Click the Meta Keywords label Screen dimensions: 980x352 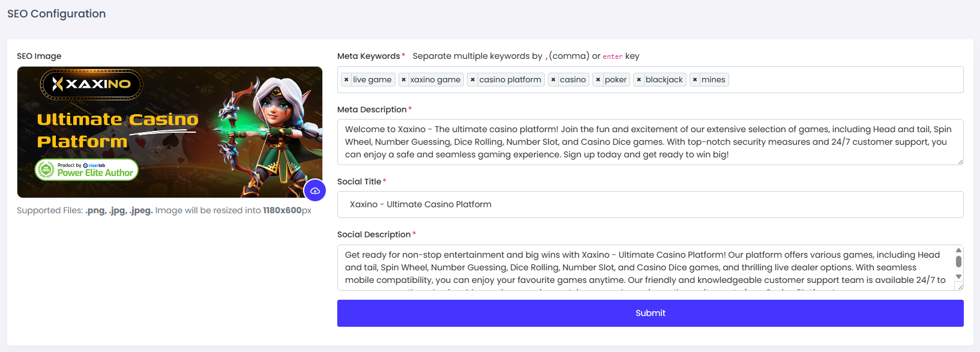tap(368, 56)
